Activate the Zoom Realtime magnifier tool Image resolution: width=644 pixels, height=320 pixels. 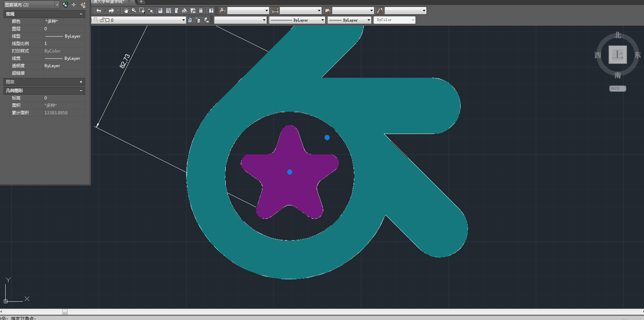coord(134,11)
